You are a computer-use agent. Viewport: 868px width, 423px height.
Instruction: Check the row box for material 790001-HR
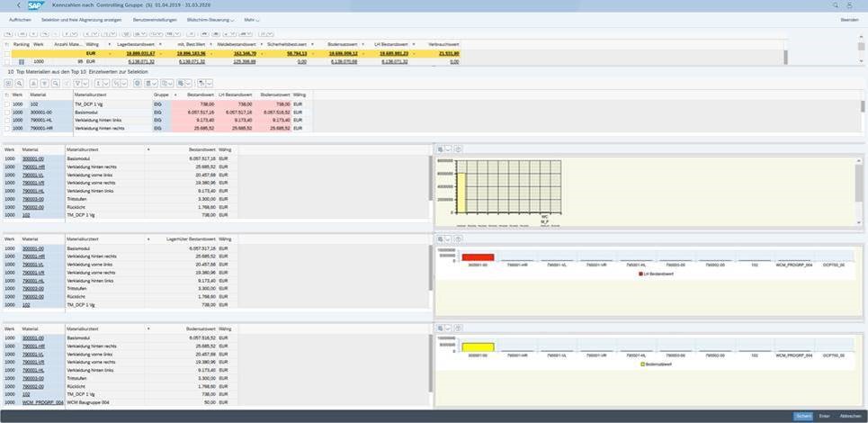[7, 128]
